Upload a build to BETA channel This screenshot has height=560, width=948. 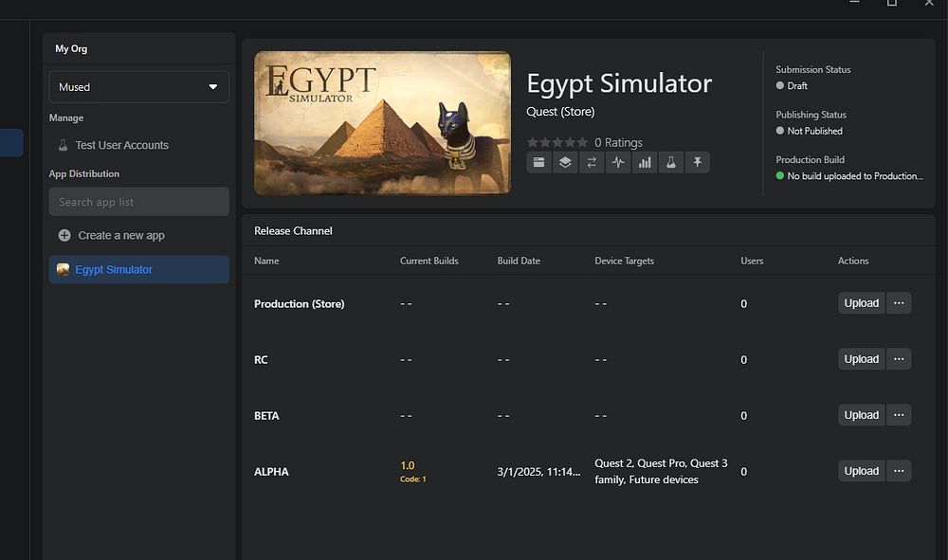point(861,415)
